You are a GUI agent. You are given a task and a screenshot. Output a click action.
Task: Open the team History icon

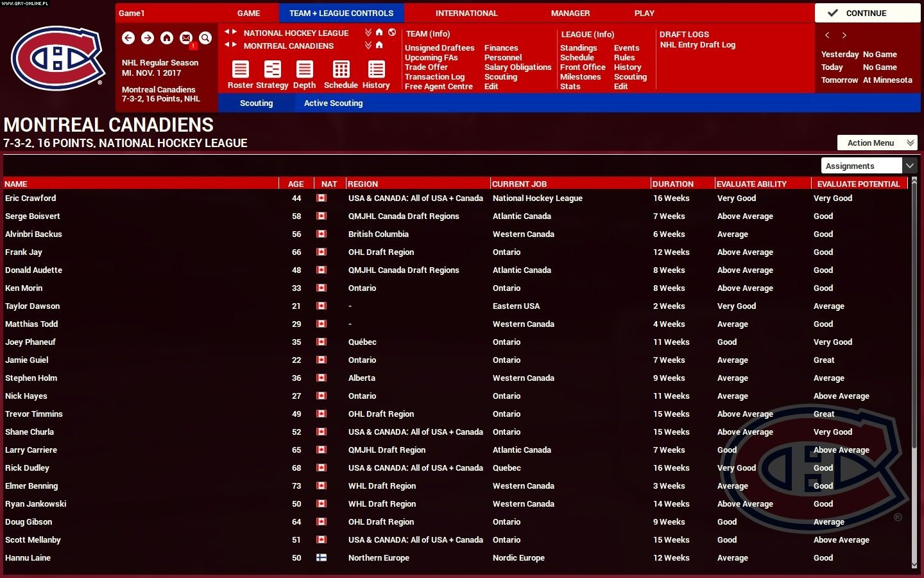pyautogui.click(x=376, y=71)
